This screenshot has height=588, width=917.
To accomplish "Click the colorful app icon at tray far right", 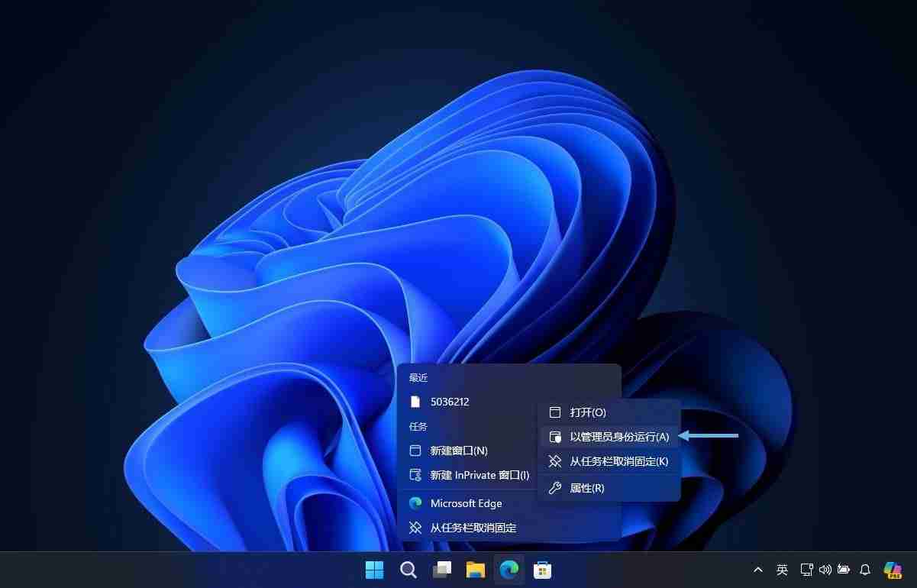I will click(892, 570).
